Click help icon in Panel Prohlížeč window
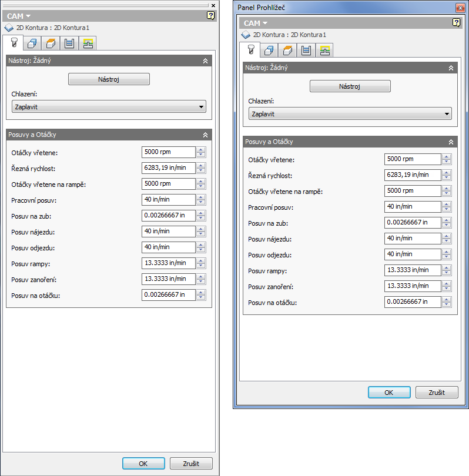The height and width of the screenshot is (476, 469). click(x=456, y=22)
